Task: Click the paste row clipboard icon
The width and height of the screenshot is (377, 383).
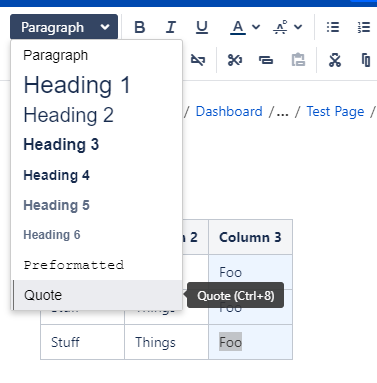Action: [298, 60]
